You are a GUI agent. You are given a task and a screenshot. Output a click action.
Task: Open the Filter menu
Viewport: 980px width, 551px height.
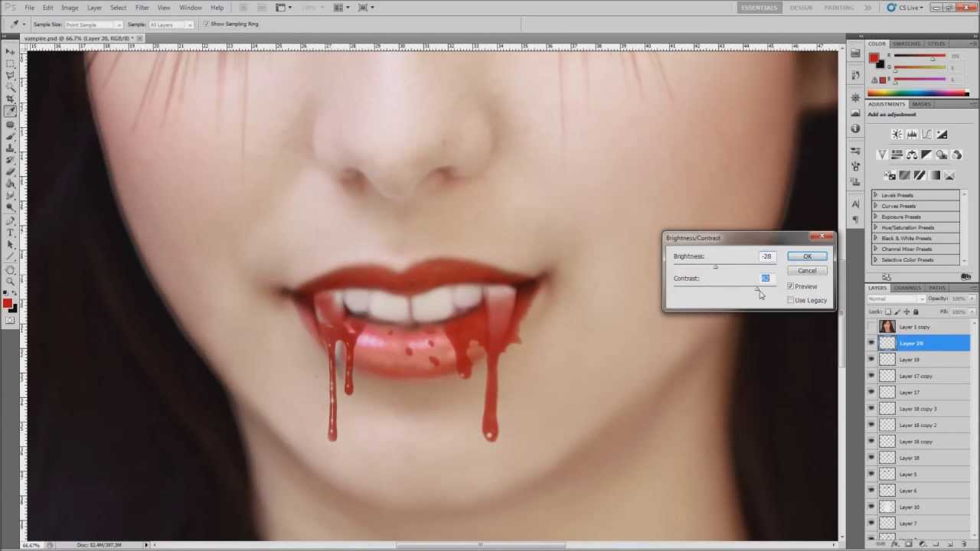tap(142, 8)
